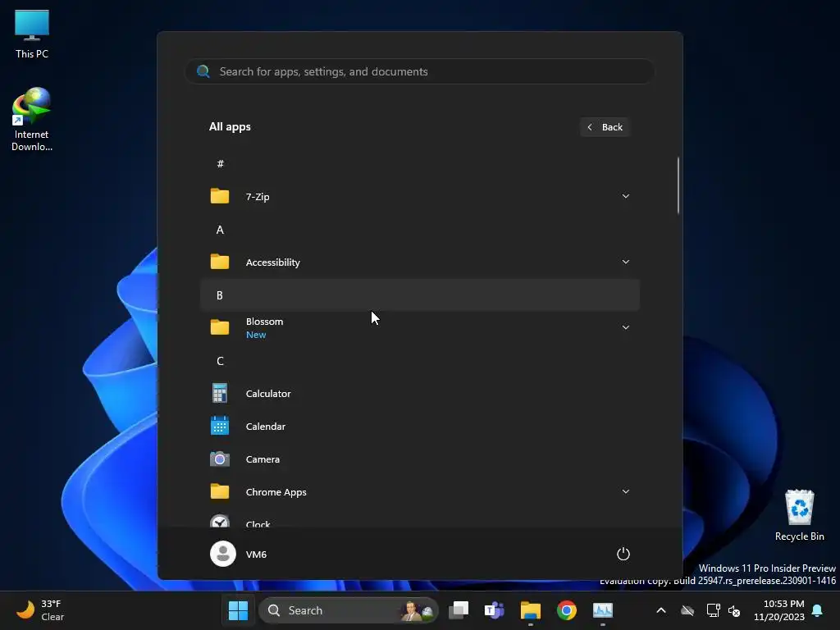Open File Explorer from the taskbar
This screenshot has width=840, height=630.
(x=531, y=610)
